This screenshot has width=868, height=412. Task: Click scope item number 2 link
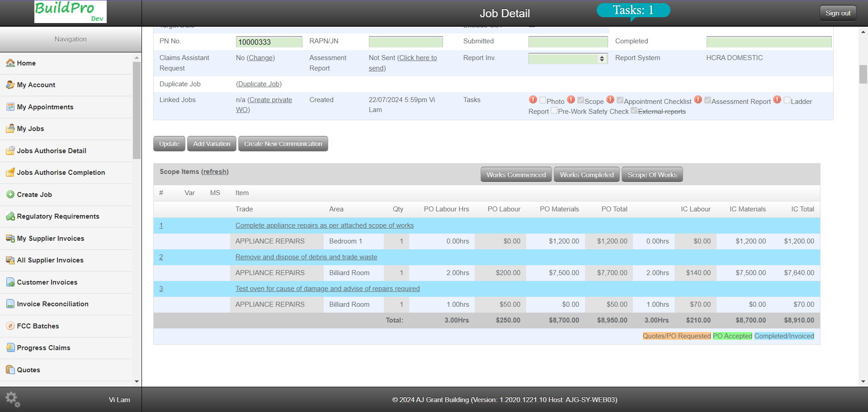click(161, 257)
